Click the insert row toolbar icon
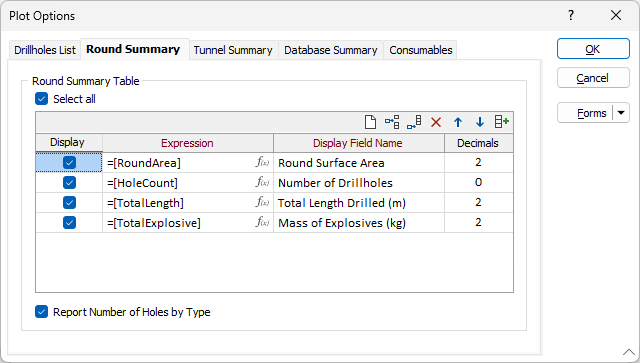Viewport: 640px width, 363px height. [392, 122]
